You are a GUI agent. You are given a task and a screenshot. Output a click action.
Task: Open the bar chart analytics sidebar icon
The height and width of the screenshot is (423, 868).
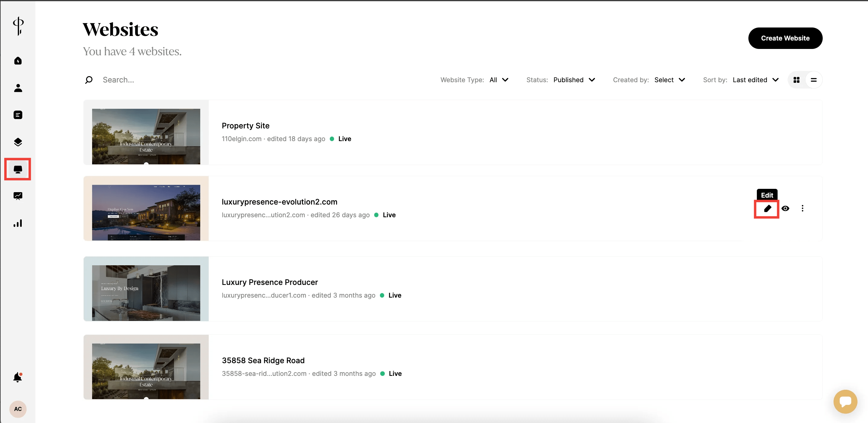[18, 223]
